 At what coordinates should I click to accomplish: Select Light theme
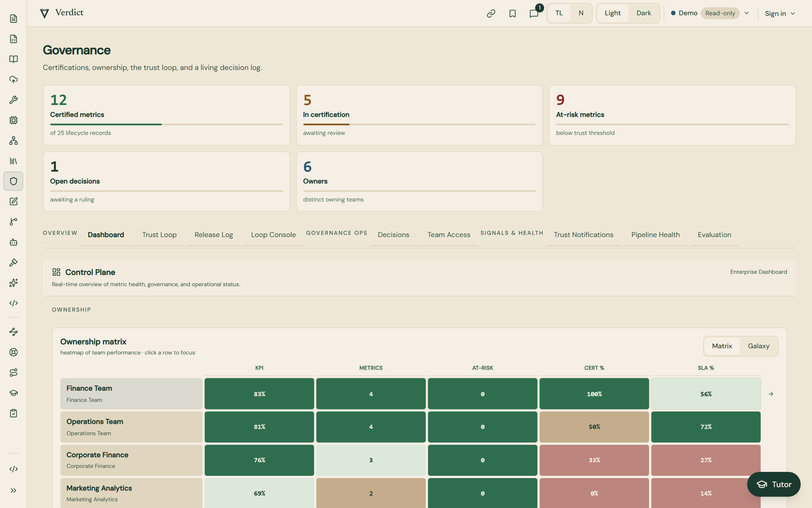pyautogui.click(x=612, y=13)
